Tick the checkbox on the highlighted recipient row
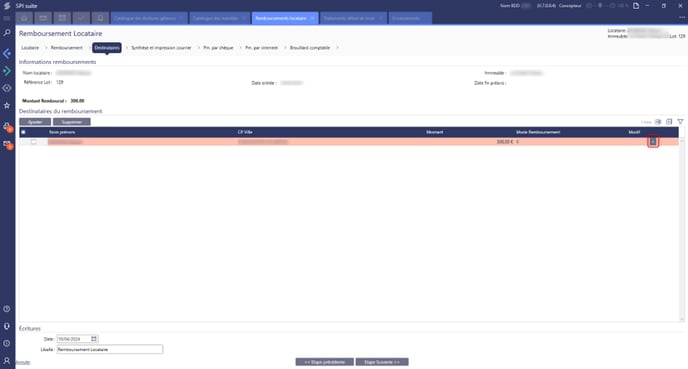688x369 pixels. 33,142
